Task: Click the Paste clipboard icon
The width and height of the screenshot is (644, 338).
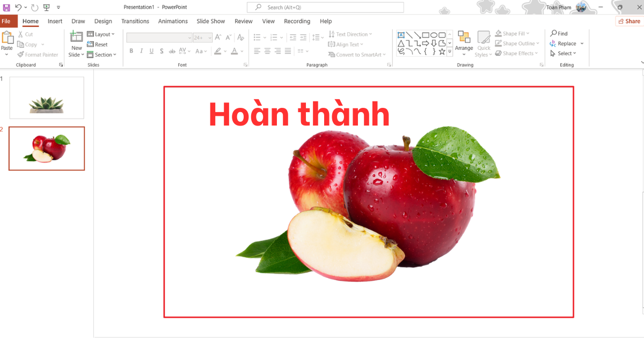Action: [x=7, y=38]
